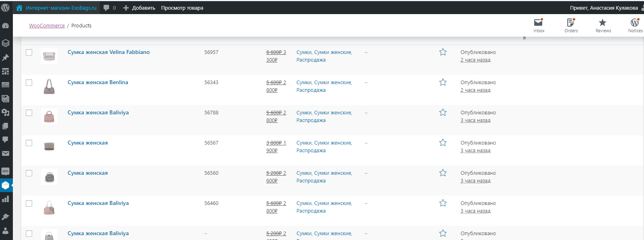This screenshot has height=240, width=644.
Task: Open the Posts pushpin icon in sidebar
Action: [x=6, y=58]
